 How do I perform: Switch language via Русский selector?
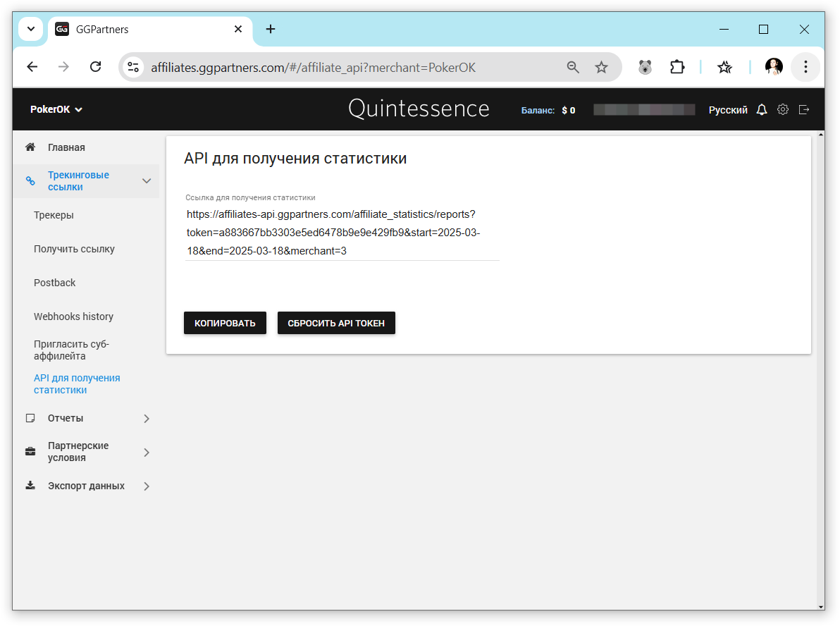[727, 110]
